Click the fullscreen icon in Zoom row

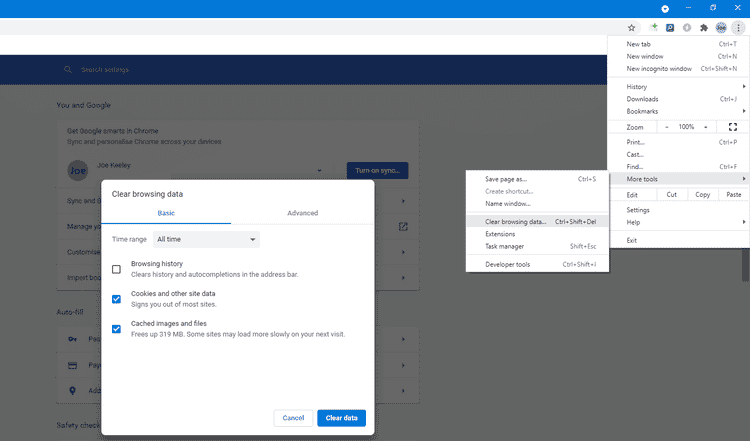(x=732, y=127)
